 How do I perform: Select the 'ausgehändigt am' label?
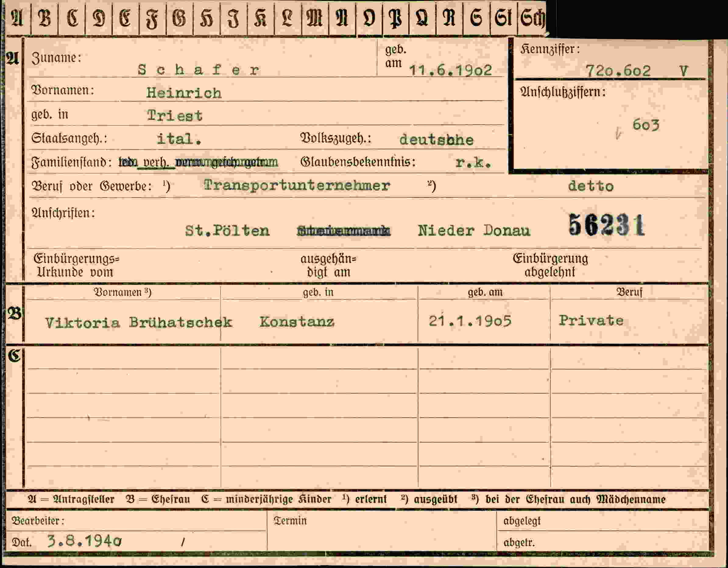[328, 265]
